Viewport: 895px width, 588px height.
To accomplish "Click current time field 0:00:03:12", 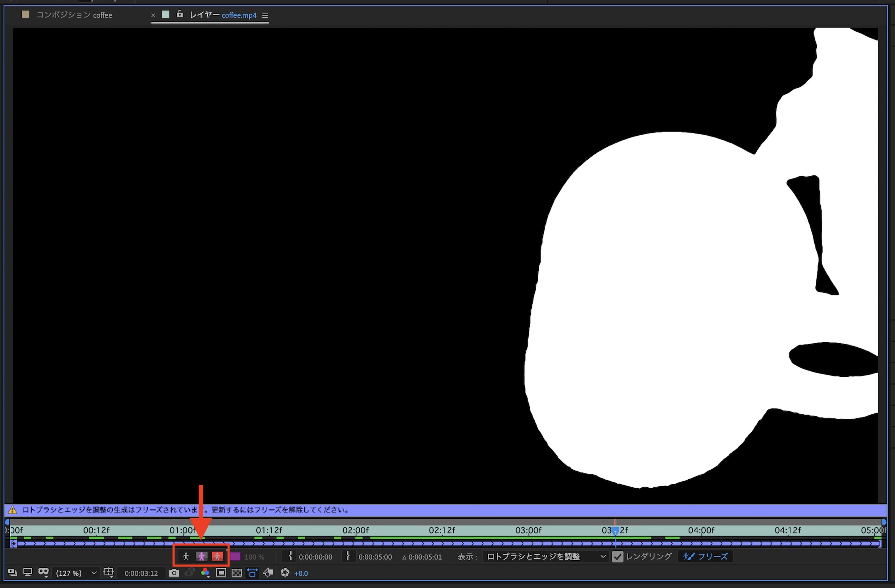I will coord(141,573).
